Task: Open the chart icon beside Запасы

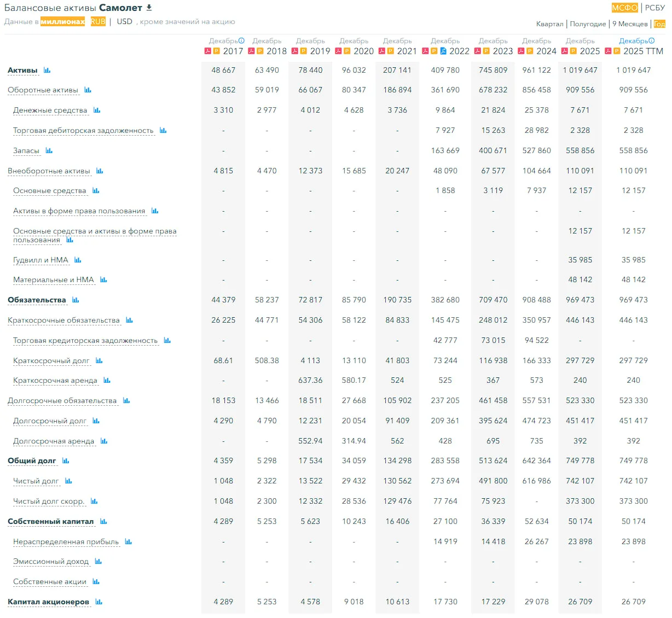Action: (x=49, y=150)
